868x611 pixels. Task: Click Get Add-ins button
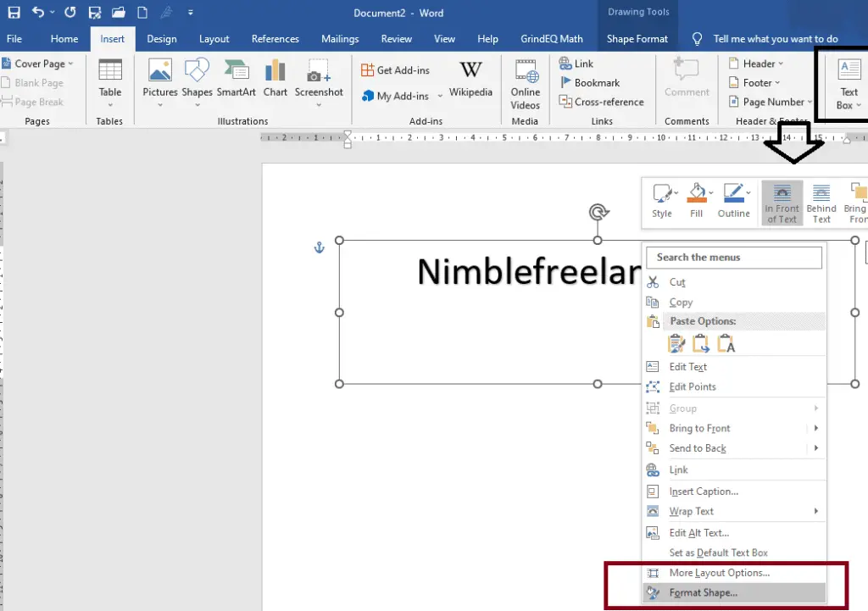point(396,70)
